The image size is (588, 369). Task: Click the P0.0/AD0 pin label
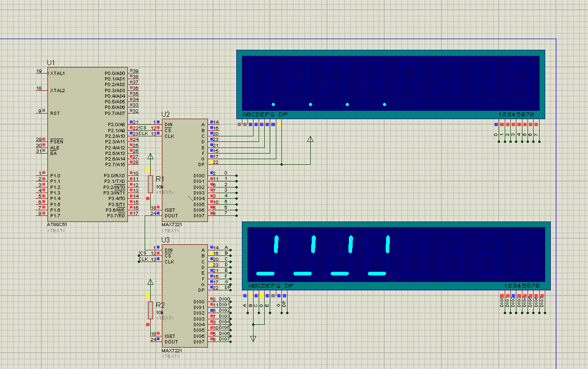click(115, 74)
